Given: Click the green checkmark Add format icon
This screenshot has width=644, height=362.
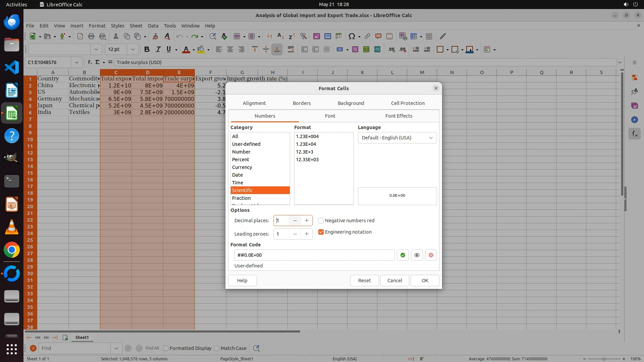Looking at the screenshot, I should tap(402, 255).
